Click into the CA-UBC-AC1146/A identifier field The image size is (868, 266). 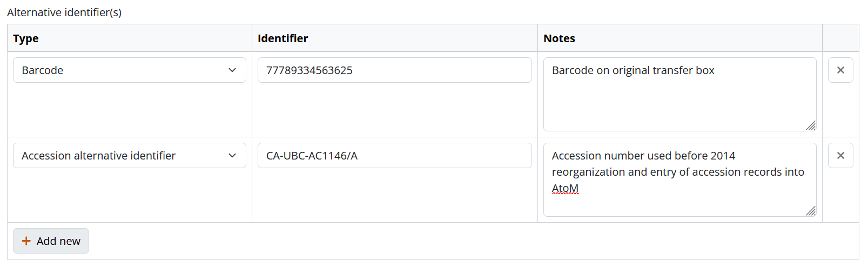(394, 156)
